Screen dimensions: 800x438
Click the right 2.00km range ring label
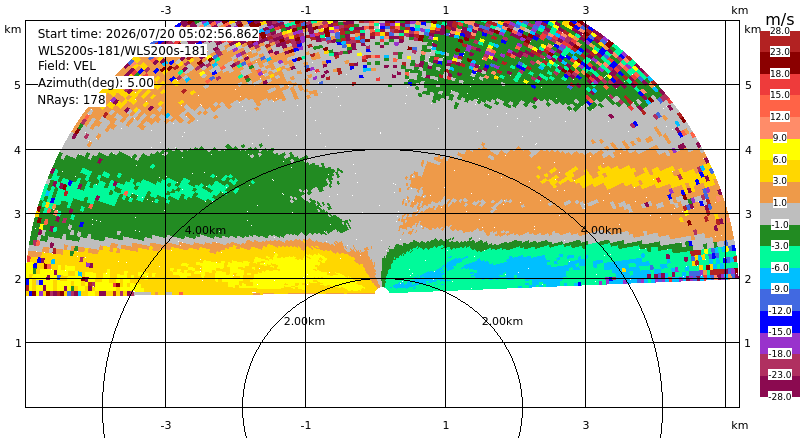pyautogui.click(x=503, y=321)
